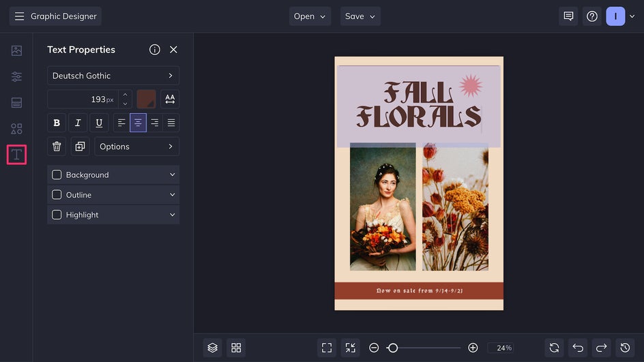The width and height of the screenshot is (644, 362).
Task: Open the hamburger menu next to Graphic Designer
Action: [x=19, y=16]
